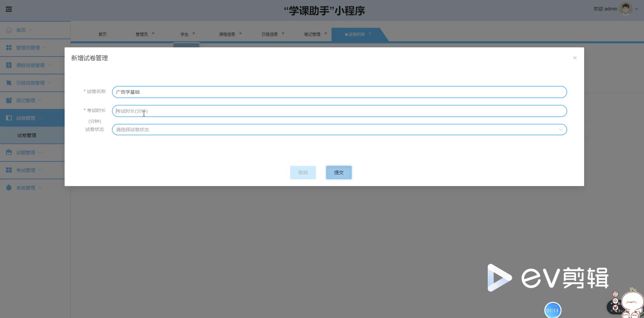Image resolution: width=644 pixels, height=318 pixels.
Task: Switch to the 日程信息 tab
Action: 270,34
